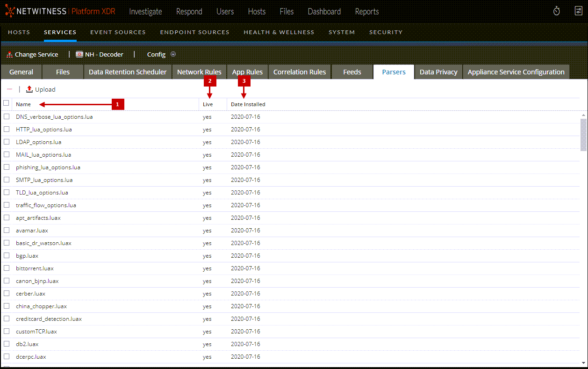Sort by the Date Installed column header
The width and height of the screenshot is (588, 369).
(x=248, y=104)
